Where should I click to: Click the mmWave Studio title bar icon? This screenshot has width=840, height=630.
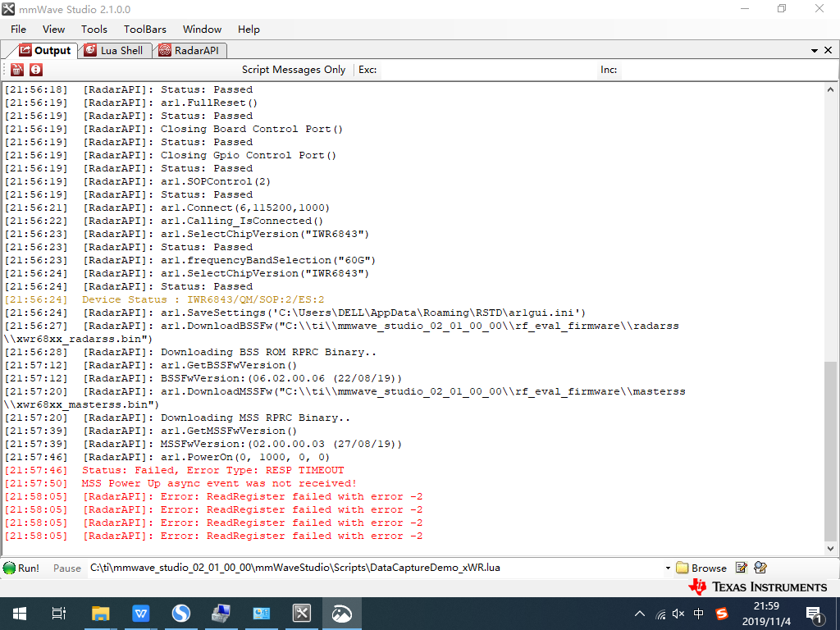click(8, 9)
